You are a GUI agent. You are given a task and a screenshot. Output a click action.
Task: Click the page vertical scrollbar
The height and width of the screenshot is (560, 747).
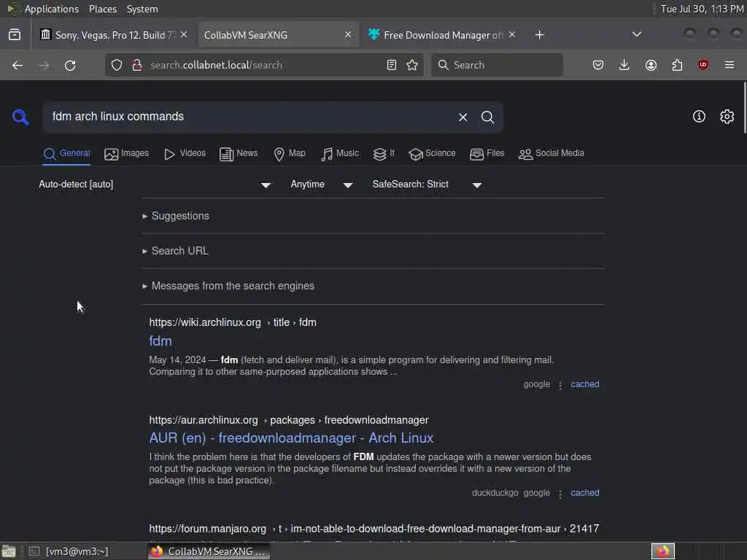[744, 108]
